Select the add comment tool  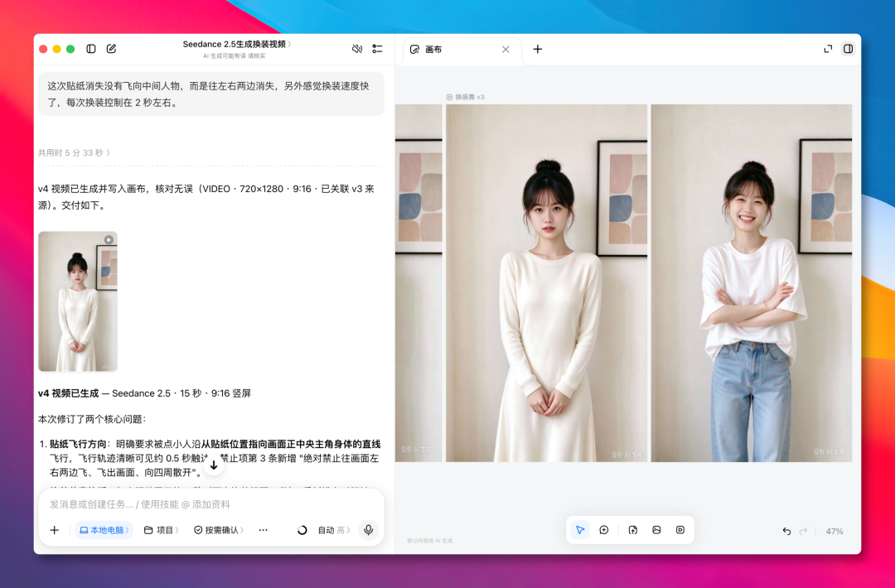[604, 530]
